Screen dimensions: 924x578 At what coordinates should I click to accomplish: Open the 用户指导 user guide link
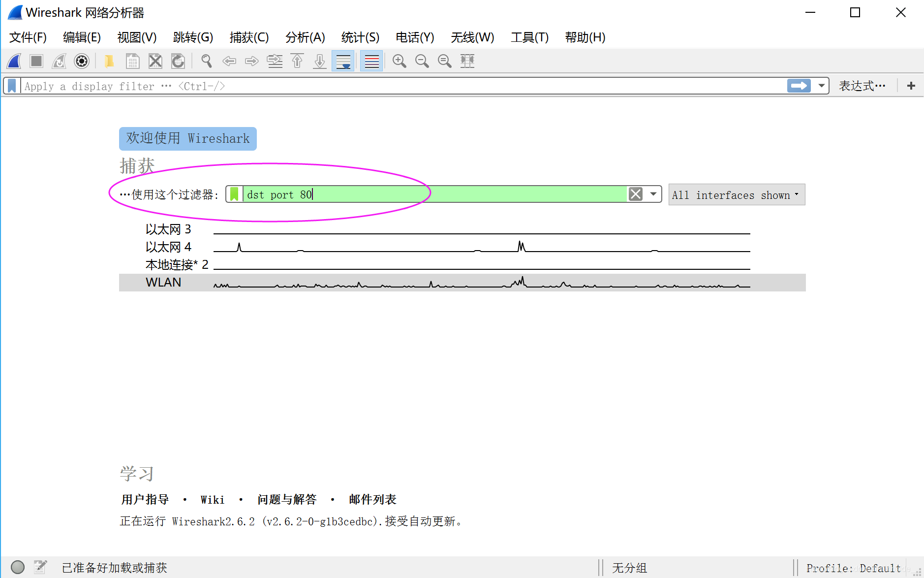[145, 500]
